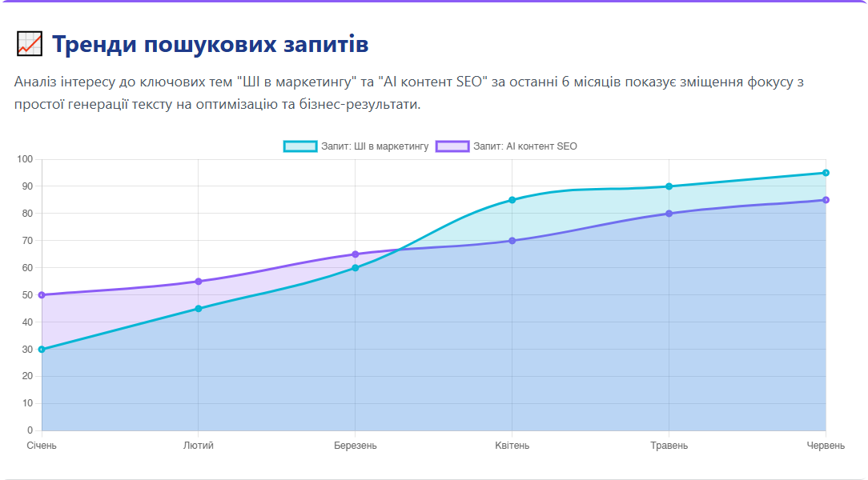Select the Червень axis label
This screenshot has height=480, width=868.
click(x=826, y=445)
